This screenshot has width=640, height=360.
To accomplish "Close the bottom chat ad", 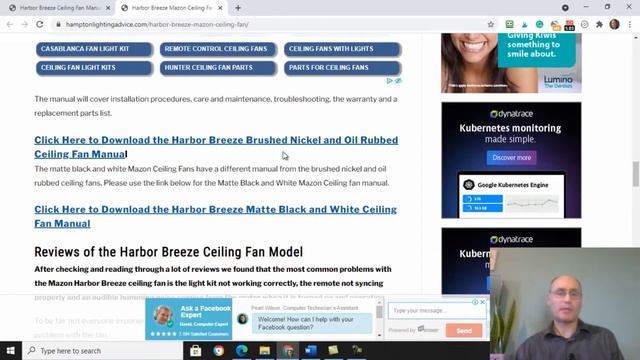I will (x=482, y=302).
